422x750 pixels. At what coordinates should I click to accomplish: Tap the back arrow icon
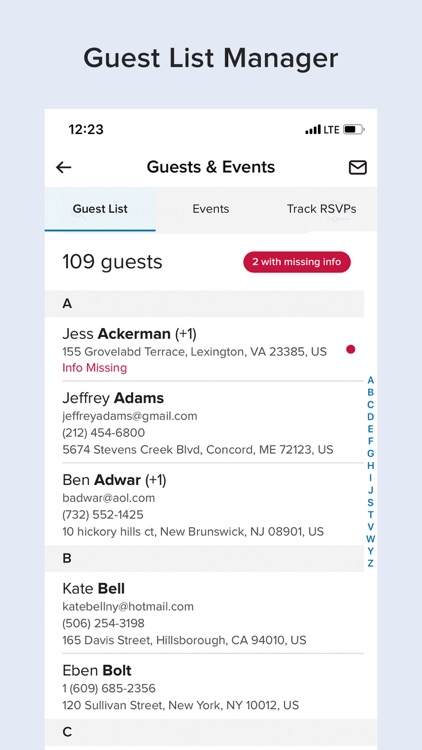(x=64, y=167)
